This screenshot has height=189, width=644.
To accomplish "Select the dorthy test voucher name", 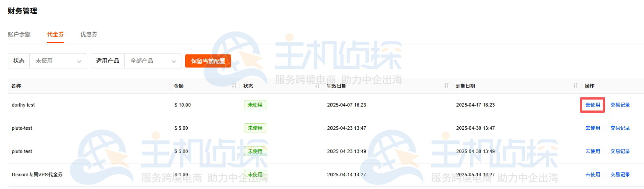I will [23, 105].
